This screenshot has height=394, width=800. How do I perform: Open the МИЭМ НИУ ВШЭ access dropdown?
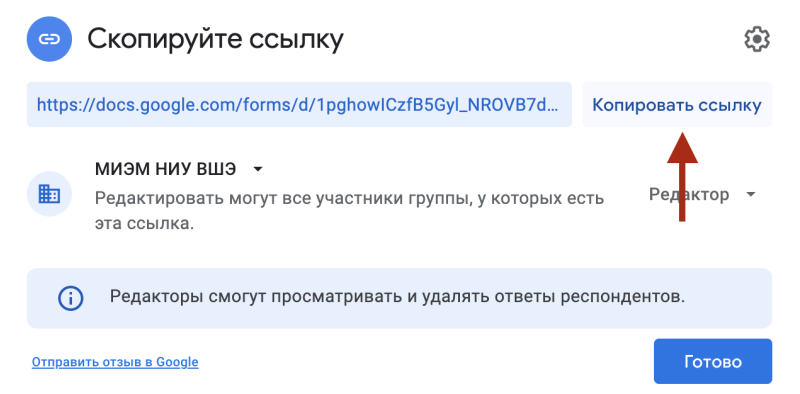[x=179, y=169]
